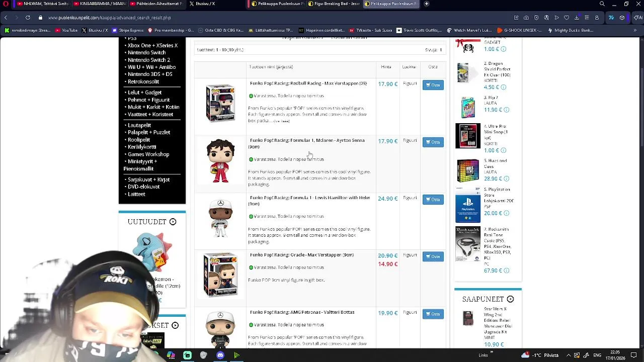
Task: Open Formula 1 Mclaren Ayrton Senna title link
Action: 307,143
